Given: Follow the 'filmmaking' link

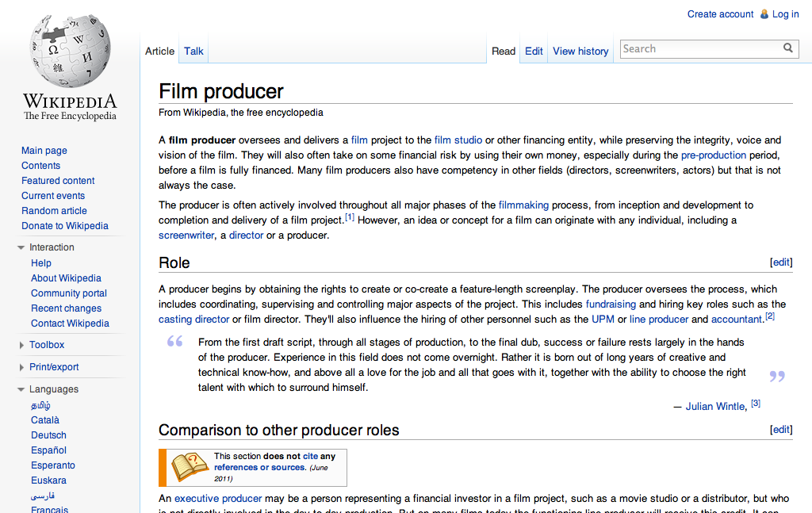Looking at the screenshot, I should (523, 205).
